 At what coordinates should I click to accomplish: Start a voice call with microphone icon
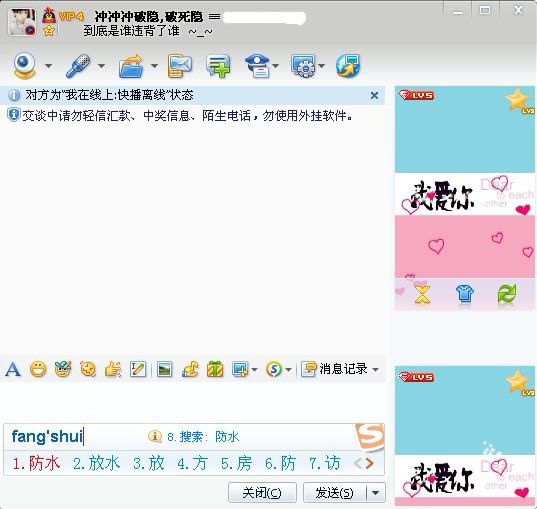(x=78, y=66)
